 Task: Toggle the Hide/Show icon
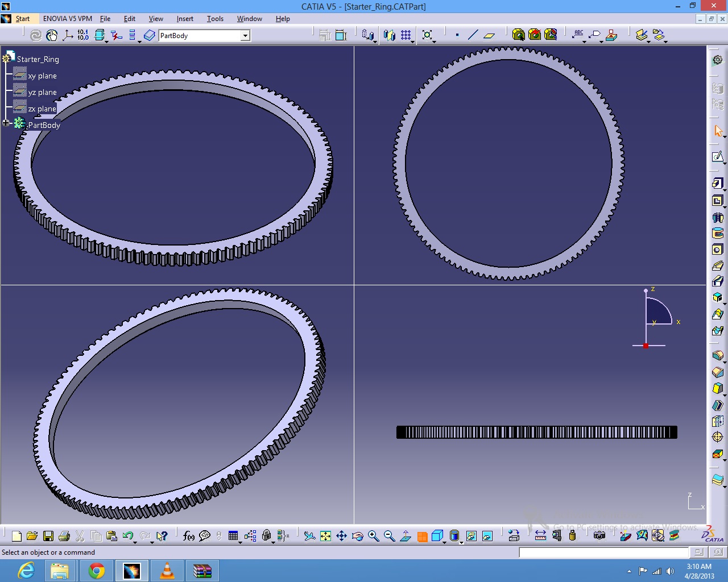[471, 535]
